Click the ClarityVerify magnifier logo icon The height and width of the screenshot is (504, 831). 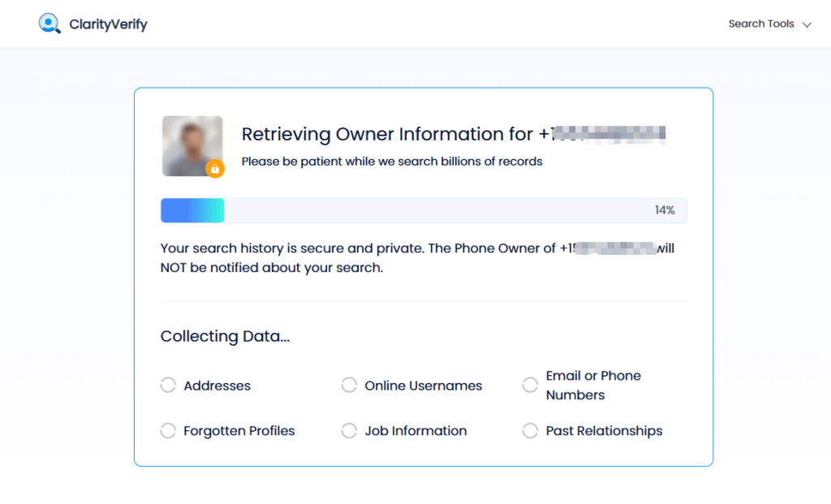(50, 24)
